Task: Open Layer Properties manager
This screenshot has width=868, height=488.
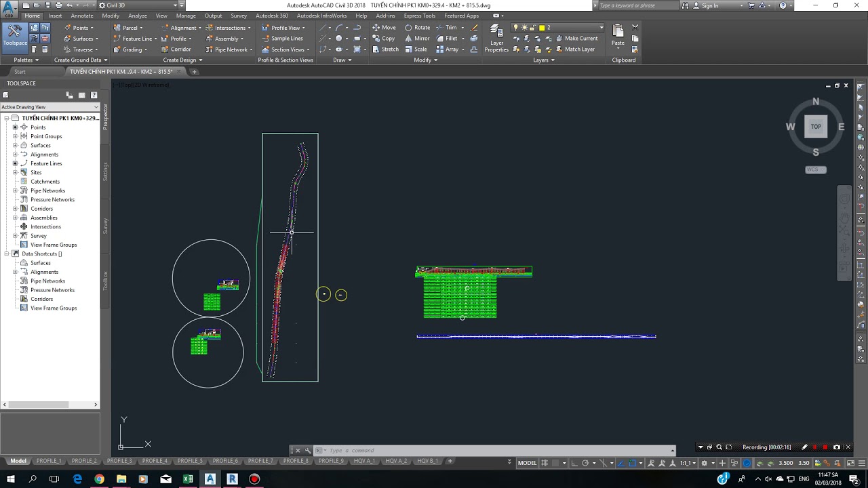Action: [x=496, y=39]
